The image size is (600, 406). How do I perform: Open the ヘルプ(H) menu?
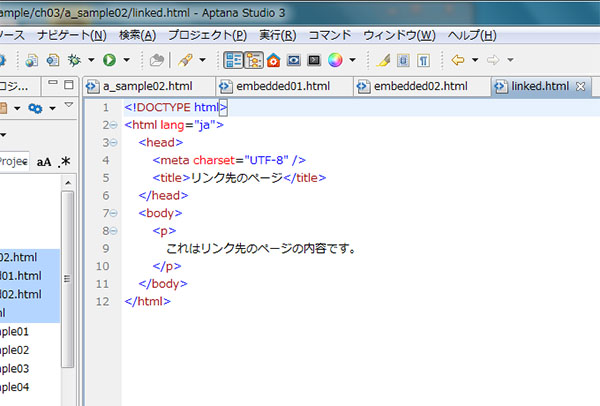[x=472, y=36]
